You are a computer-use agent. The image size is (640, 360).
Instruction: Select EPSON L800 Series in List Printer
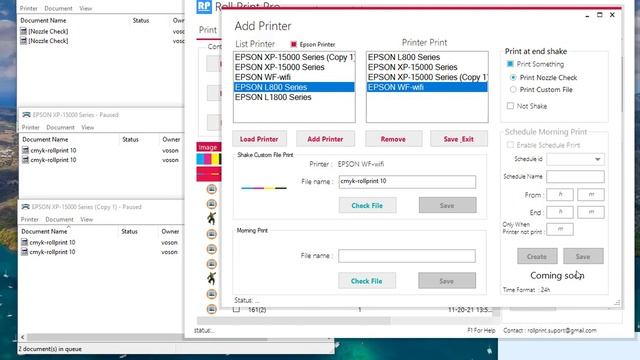(x=294, y=87)
